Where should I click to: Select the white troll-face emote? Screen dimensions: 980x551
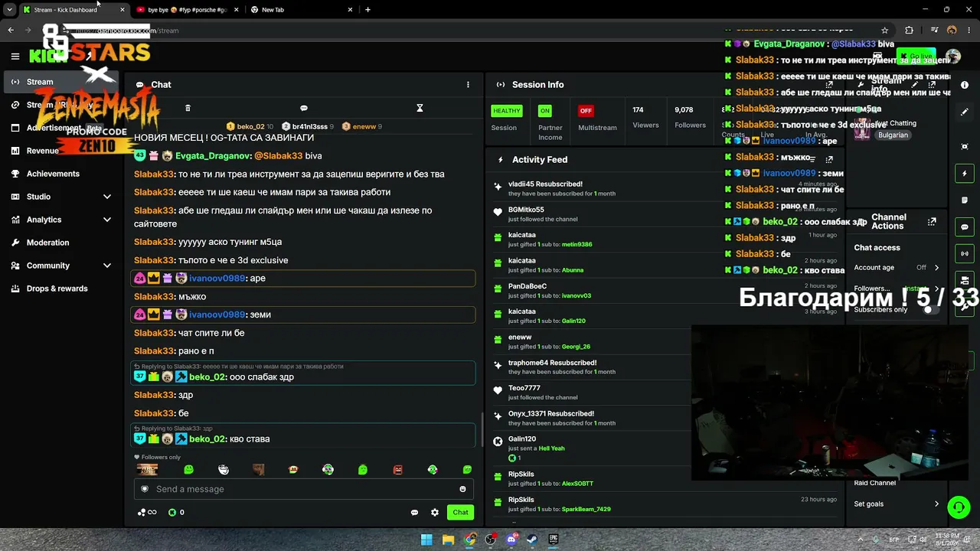[x=224, y=470]
